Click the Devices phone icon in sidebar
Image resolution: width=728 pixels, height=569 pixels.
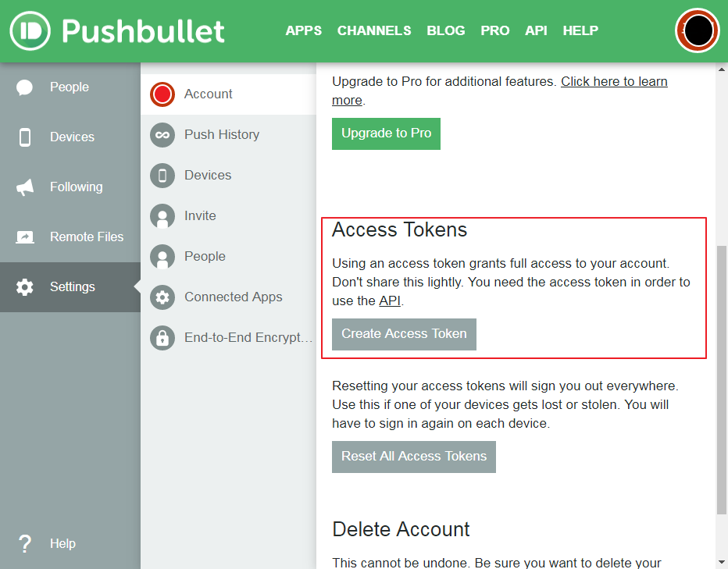click(25, 137)
